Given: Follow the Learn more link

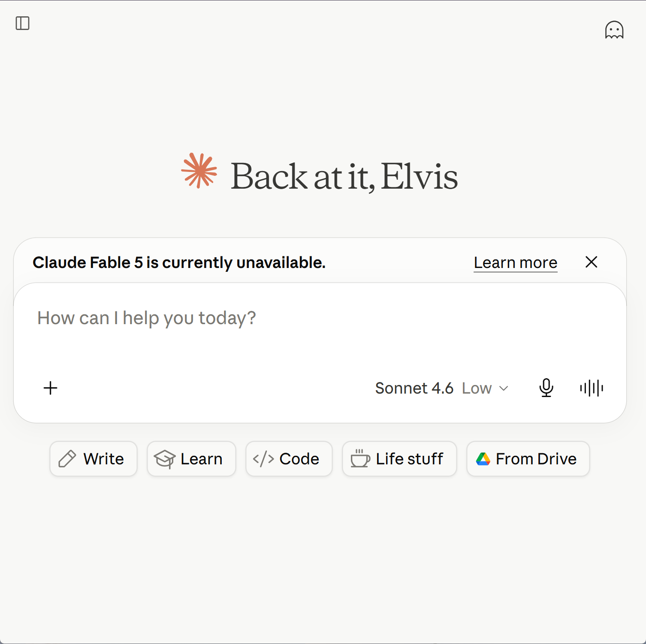Looking at the screenshot, I should pyautogui.click(x=515, y=262).
